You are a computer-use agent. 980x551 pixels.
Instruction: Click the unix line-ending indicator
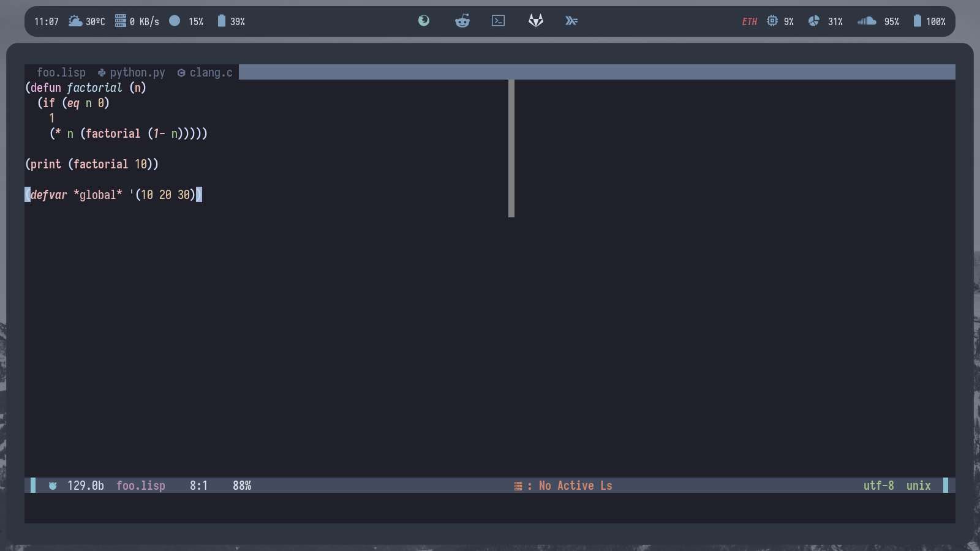click(x=919, y=485)
